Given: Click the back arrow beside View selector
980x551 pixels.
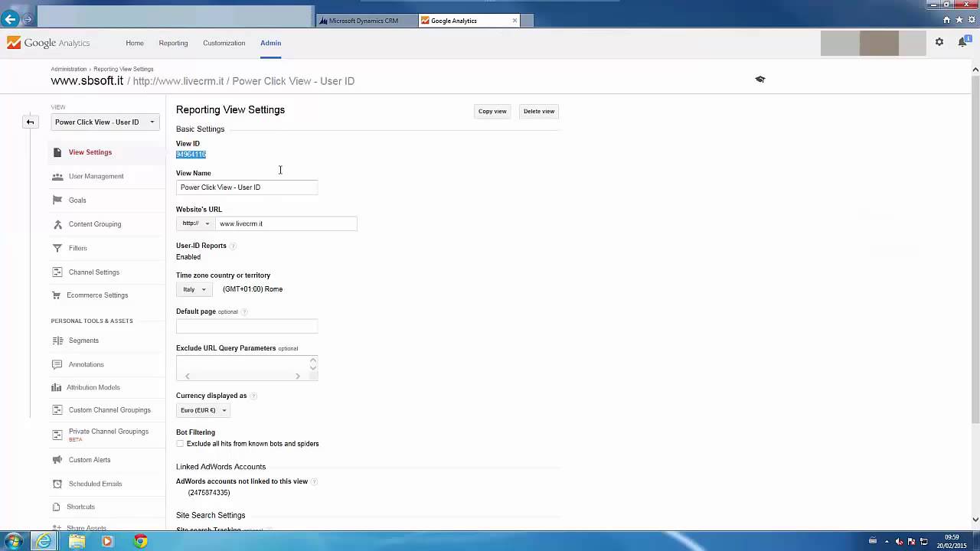Looking at the screenshot, I should coord(30,122).
